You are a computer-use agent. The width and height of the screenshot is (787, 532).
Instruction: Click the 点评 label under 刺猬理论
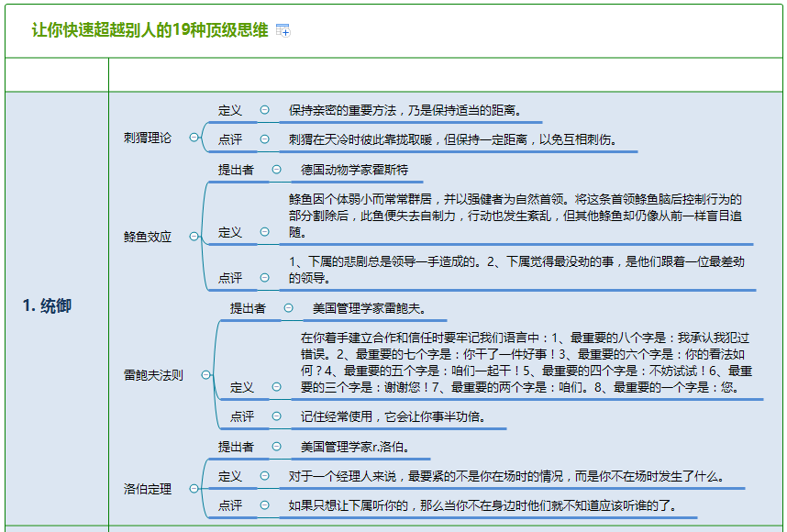[x=230, y=139]
